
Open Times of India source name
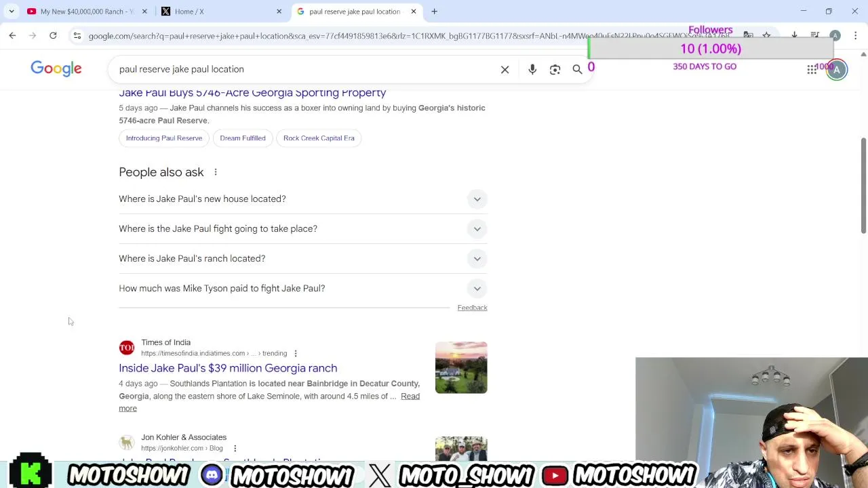(166, 342)
